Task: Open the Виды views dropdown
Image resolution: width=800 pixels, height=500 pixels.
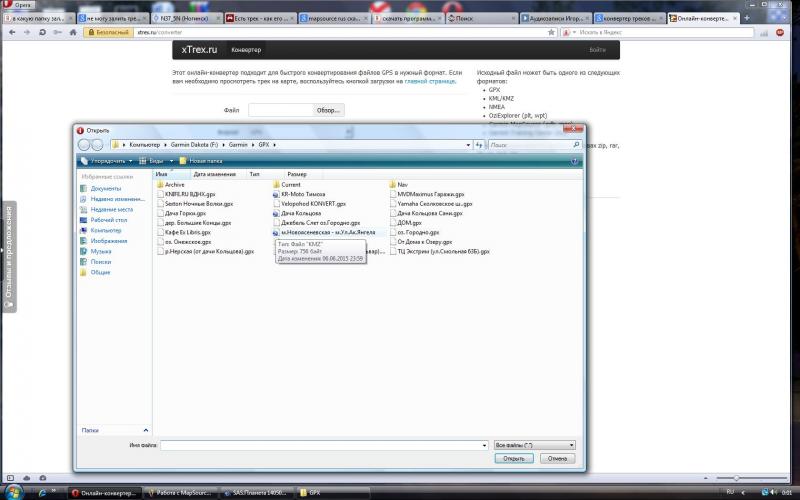Action: point(156,160)
